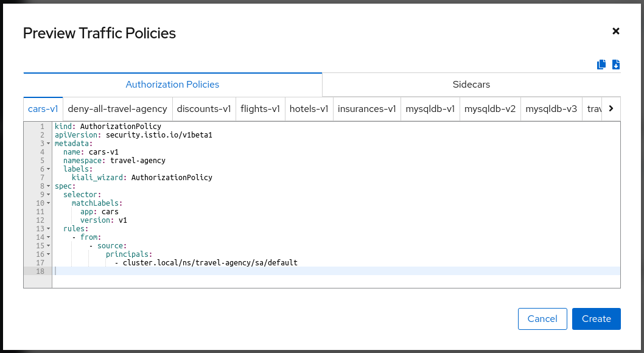Place cursor on empty line 18 in editor
This screenshot has width=644, height=353.
[304, 271]
